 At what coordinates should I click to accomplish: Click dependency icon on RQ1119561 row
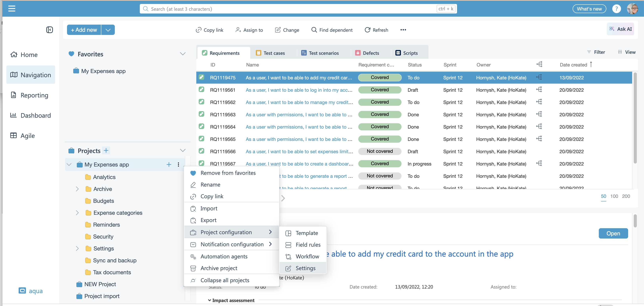coord(539,89)
